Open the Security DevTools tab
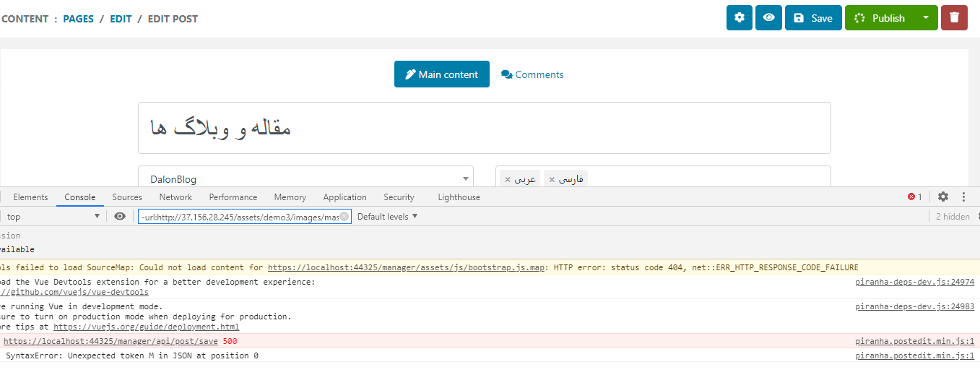Image resolution: width=980 pixels, height=375 pixels. 399,197
